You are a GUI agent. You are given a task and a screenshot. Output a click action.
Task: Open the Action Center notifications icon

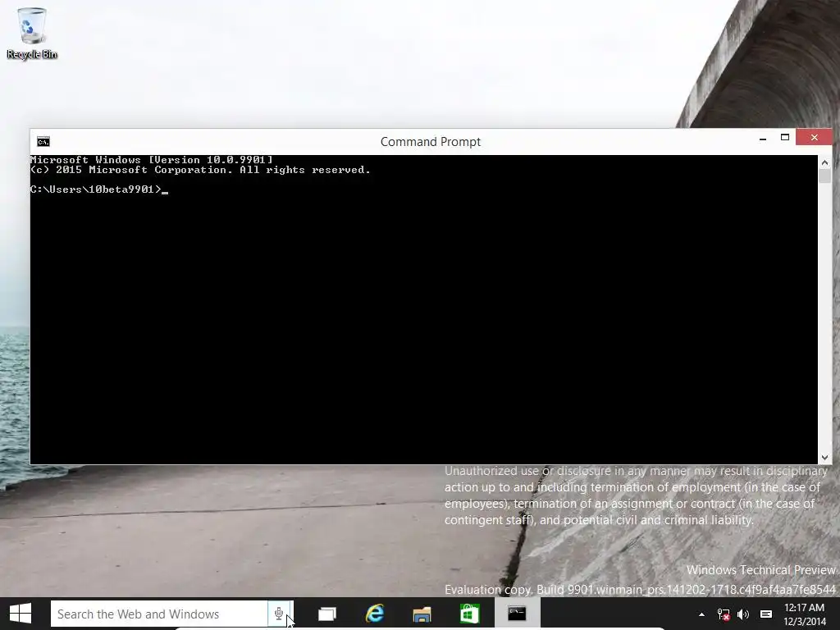[766, 614]
